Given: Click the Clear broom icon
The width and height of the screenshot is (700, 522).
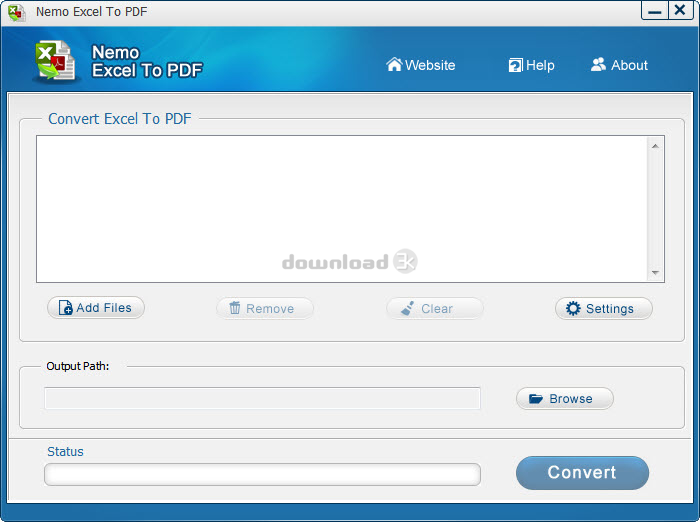Looking at the screenshot, I should tap(408, 308).
